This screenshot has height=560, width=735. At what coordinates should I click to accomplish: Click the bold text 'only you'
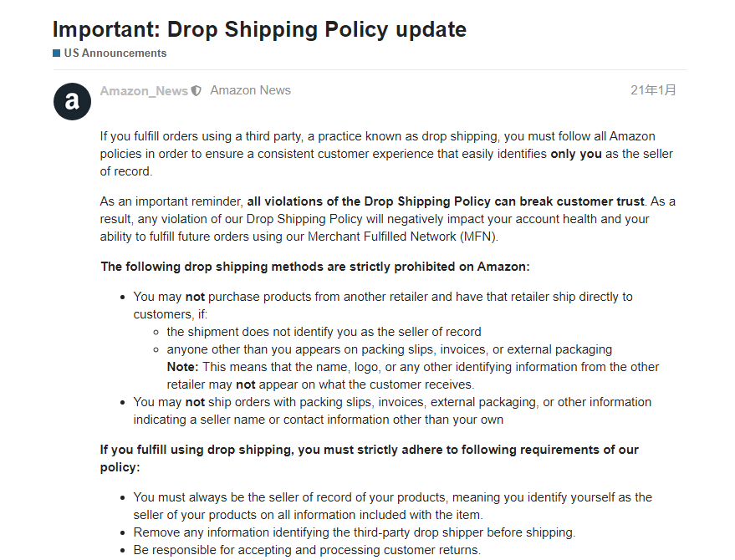click(576, 154)
